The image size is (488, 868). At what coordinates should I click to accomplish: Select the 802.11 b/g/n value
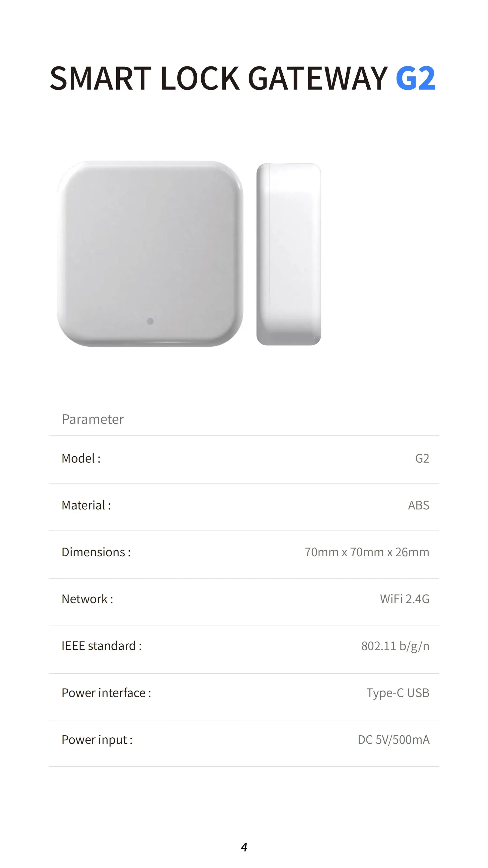pyautogui.click(x=395, y=646)
